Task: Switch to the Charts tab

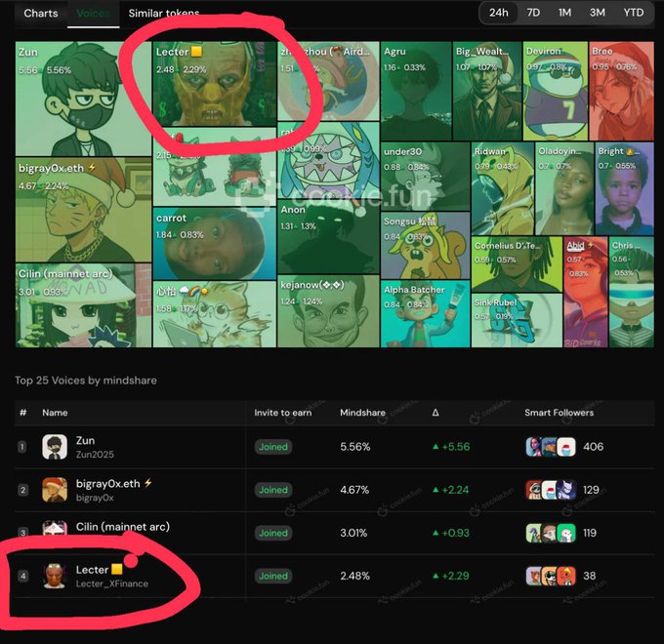Action: pos(41,13)
